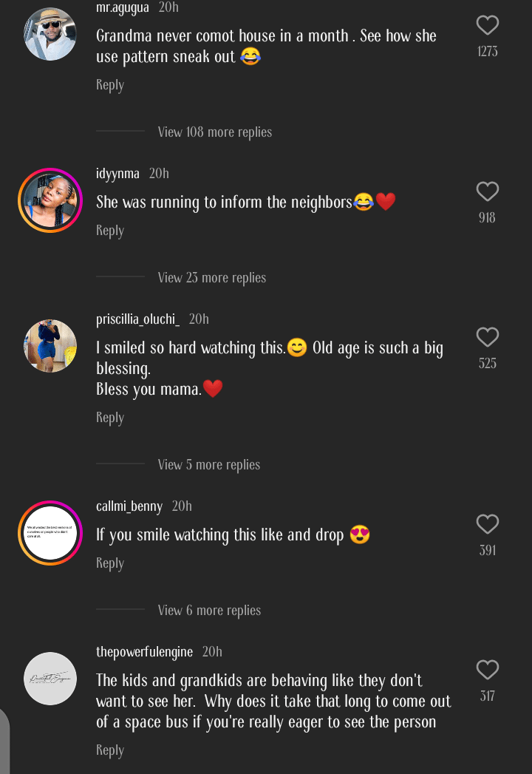Reply to callmi_benny's comment
Screen dimensions: 532x774
point(110,563)
